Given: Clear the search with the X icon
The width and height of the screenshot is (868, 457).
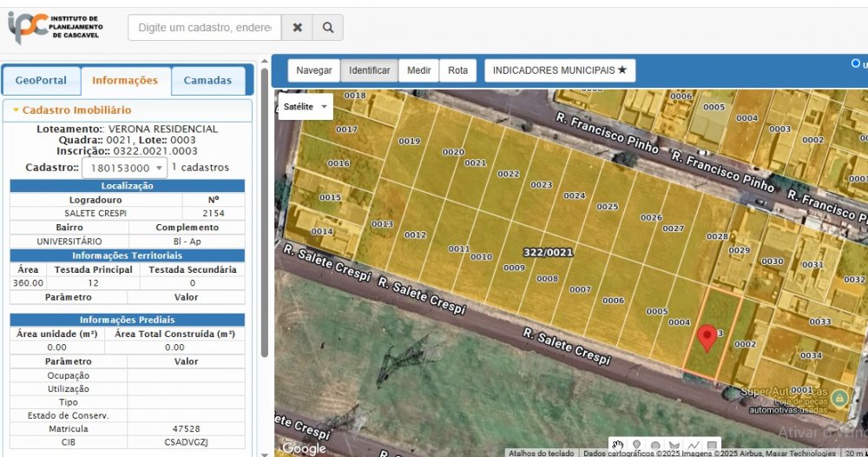Looking at the screenshot, I should click(297, 28).
